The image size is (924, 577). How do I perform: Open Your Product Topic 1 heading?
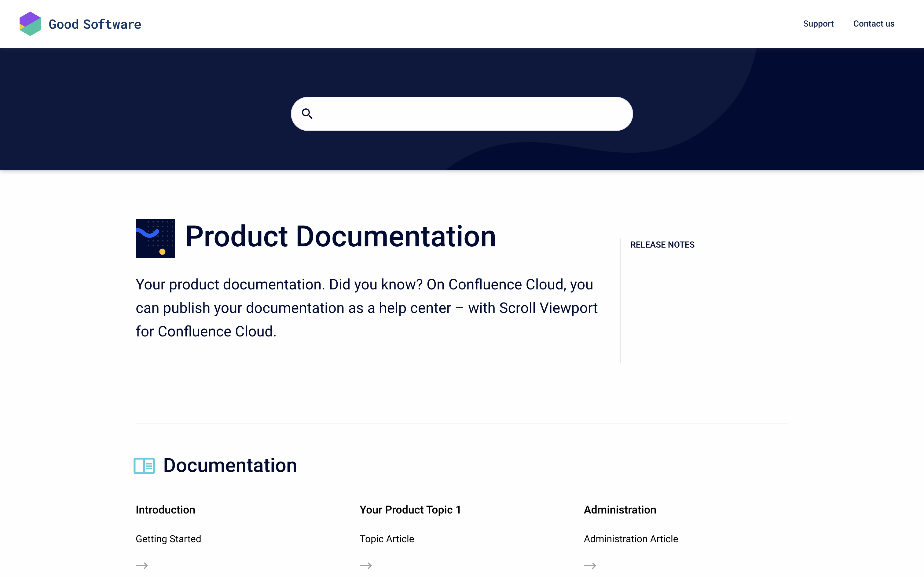tap(410, 510)
